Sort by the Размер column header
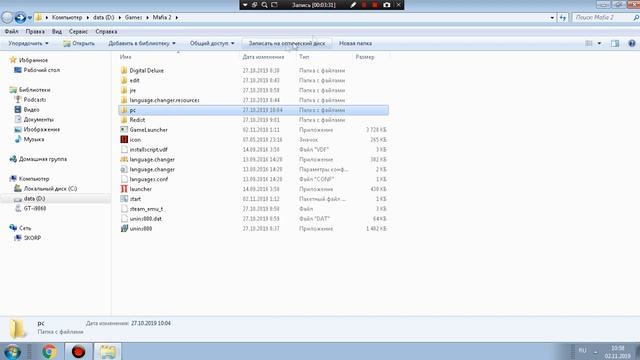 tap(364, 57)
